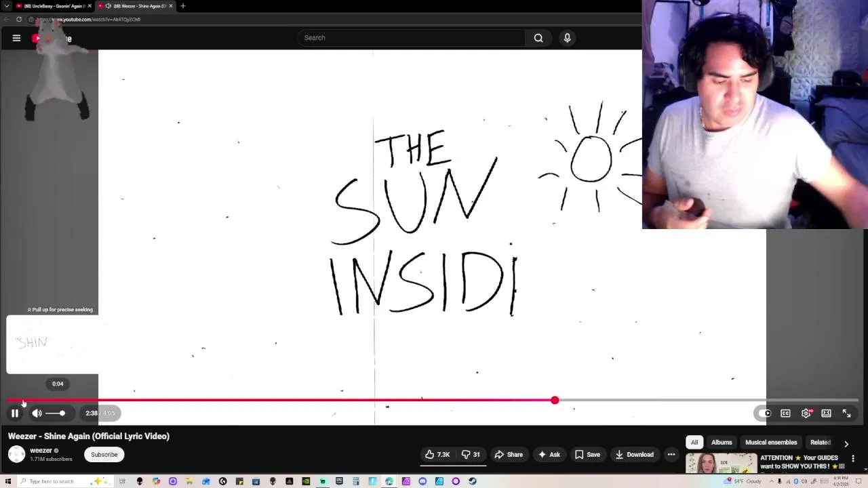Open Steam from the taskbar
Image resolution: width=868 pixels, height=488 pixels.
tap(472, 481)
